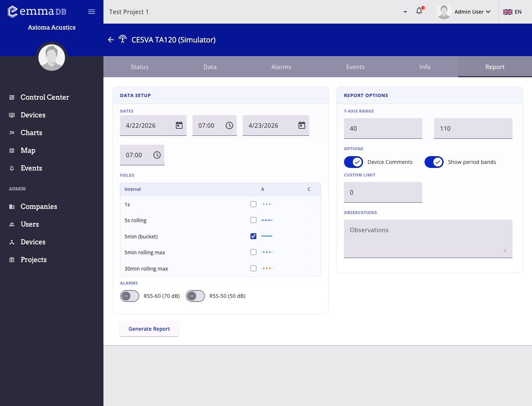Click the emmaDB logo

(x=37, y=11)
